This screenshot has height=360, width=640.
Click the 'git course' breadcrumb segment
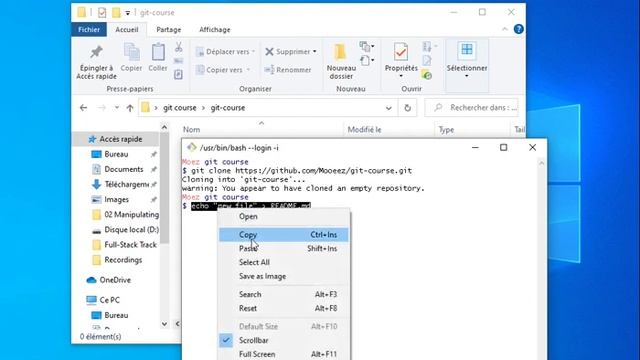[180, 108]
